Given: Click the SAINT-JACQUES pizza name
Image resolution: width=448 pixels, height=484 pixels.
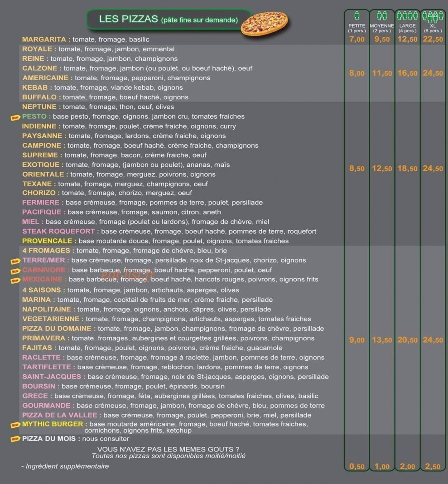Looking at the screenshot, I should click(x=52, y=377).
